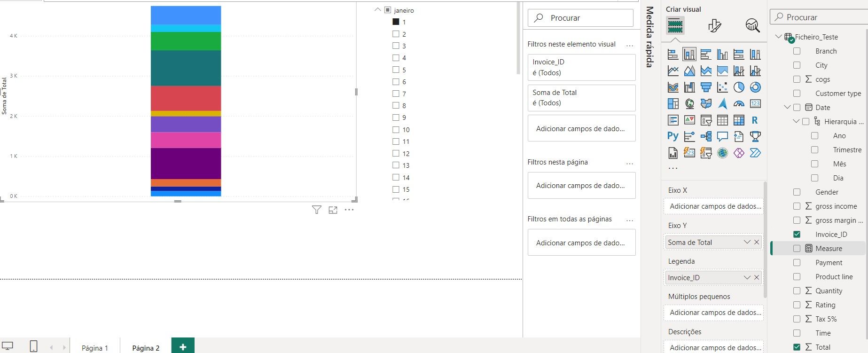This screenshot has width=868, height=353.
Task: Select the gauge visual
Action: coord(739,104)
